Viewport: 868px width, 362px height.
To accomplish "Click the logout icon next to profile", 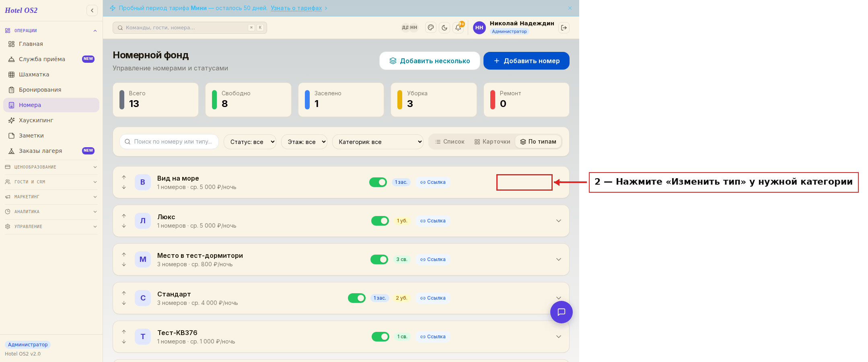I will coord(564,28).
